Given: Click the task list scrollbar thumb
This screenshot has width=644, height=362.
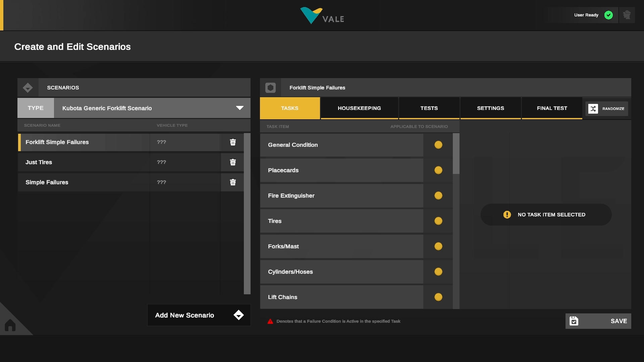Looking at the screenshot, I should [456, 154].
